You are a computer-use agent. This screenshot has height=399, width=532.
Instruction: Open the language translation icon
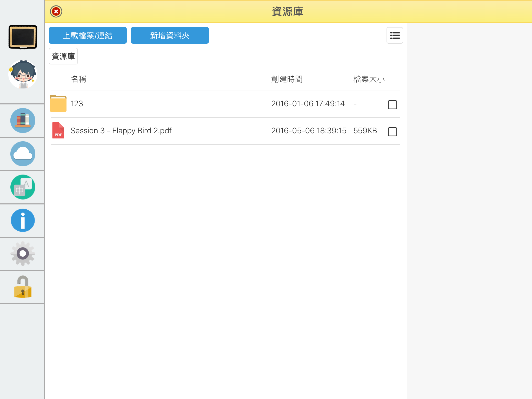[23, 187]
